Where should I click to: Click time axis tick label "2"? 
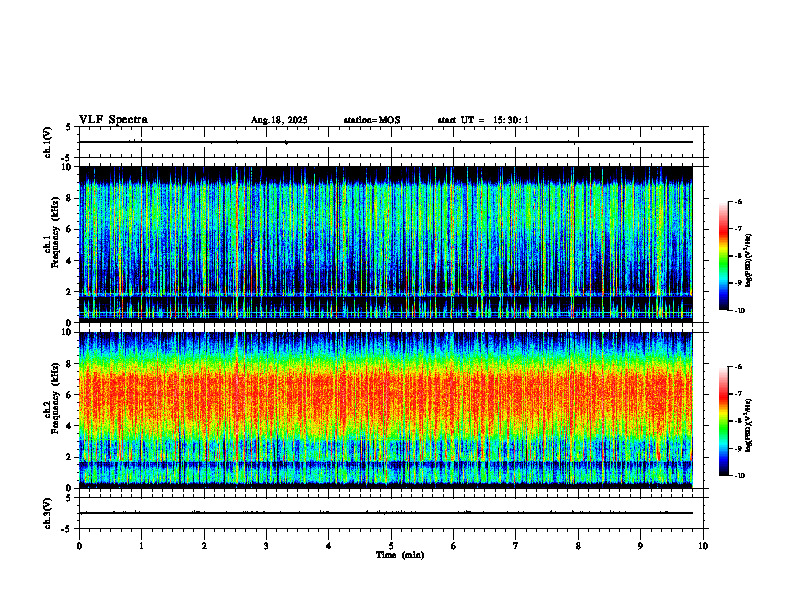(204, 546)
